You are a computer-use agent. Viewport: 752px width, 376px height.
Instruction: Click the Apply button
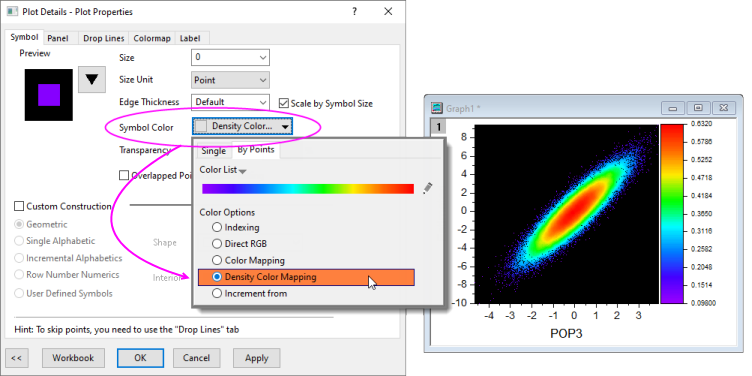[257, 358]
